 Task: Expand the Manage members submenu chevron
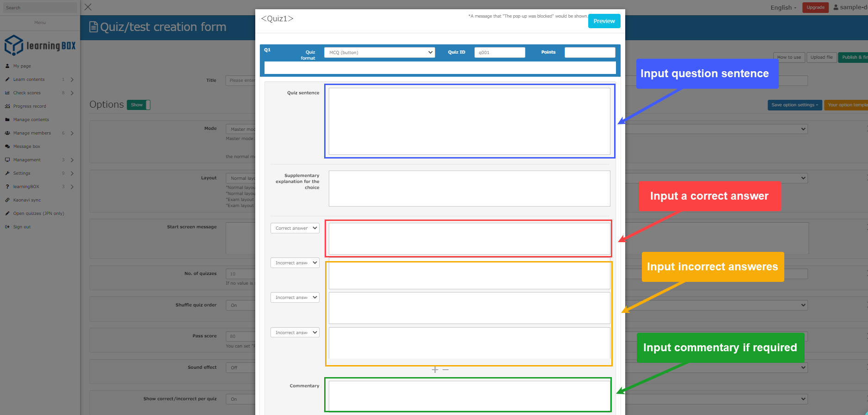click(x=72, y=133)
